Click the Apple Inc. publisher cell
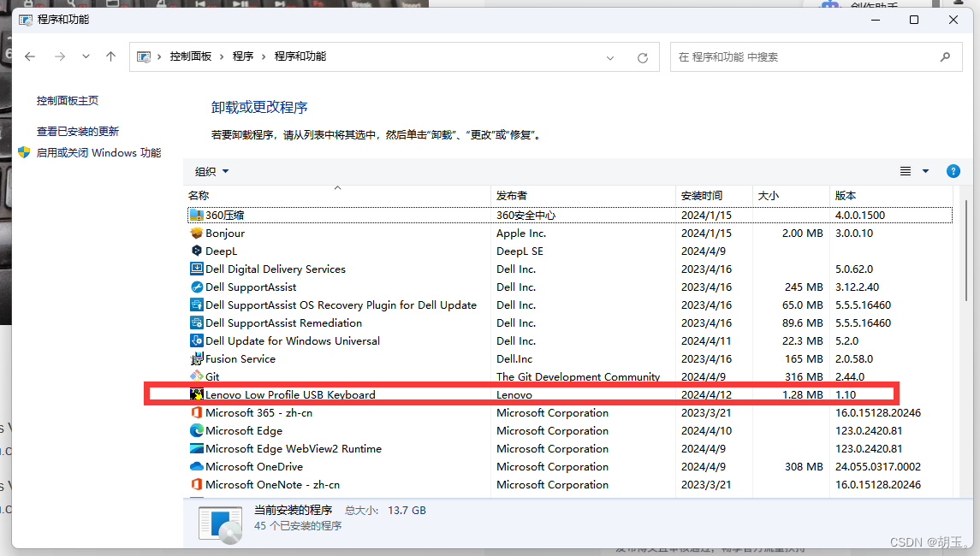This screenshot has width=980, height=556. [521, 233]
